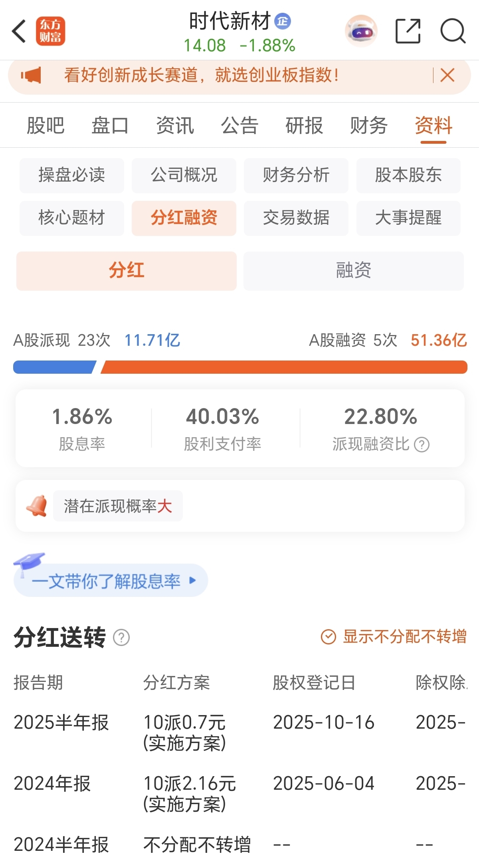Open search with the magnifier icon
This screenshot has width=479, height=868.
coord(453,31)
